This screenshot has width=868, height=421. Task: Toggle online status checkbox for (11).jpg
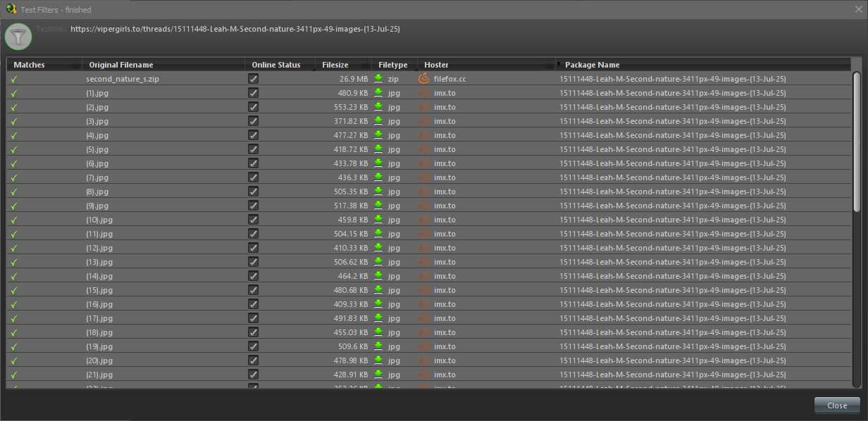click(x=253, y=234)
